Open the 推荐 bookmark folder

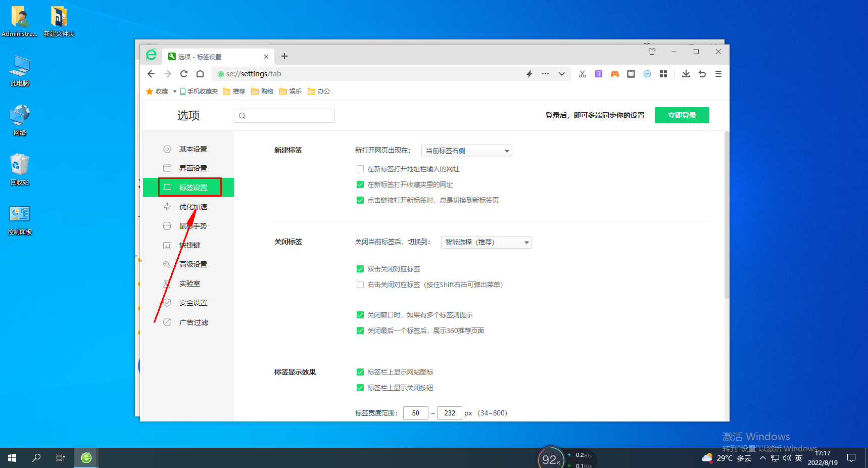[x=234, y=91]
